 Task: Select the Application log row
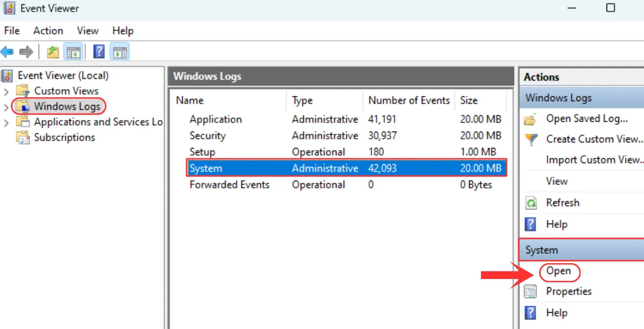346,120
